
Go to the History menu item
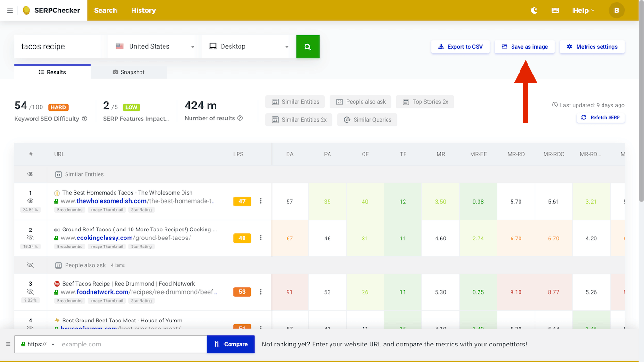click(143, 10)
